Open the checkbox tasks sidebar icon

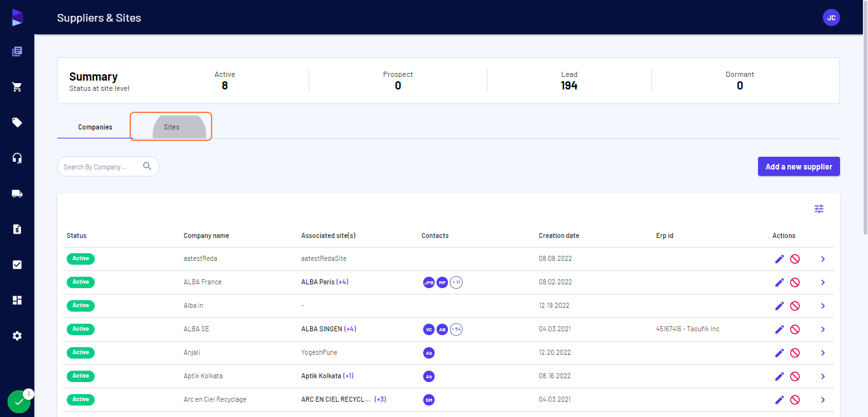pyautogui.click(x=17, y=265)
